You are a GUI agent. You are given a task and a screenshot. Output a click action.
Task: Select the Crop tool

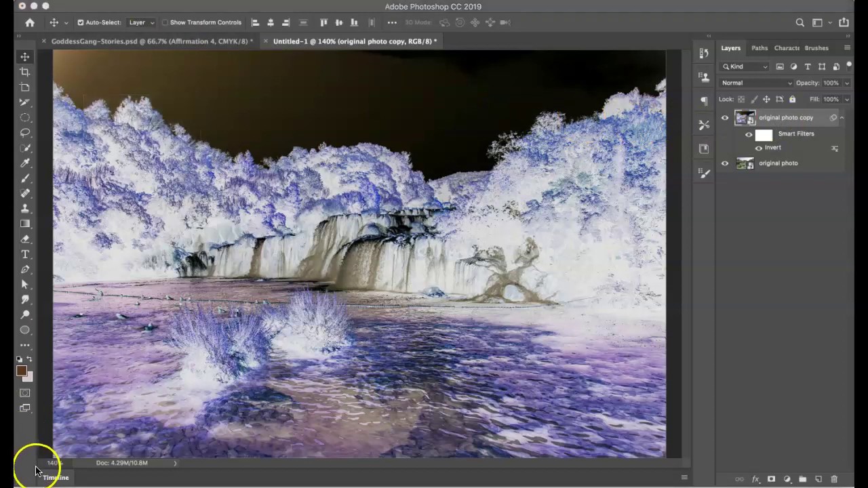[25, 72]
